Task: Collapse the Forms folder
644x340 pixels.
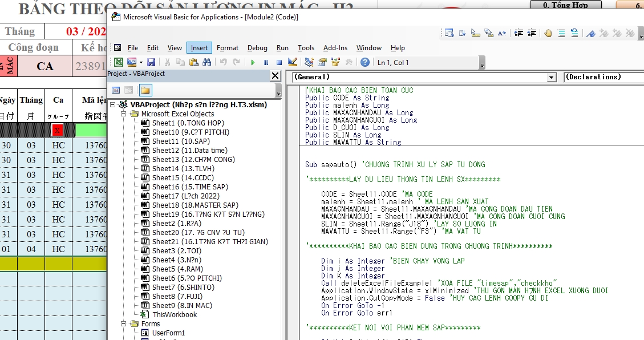Action: pyautogui.click(x=123, y=323)
